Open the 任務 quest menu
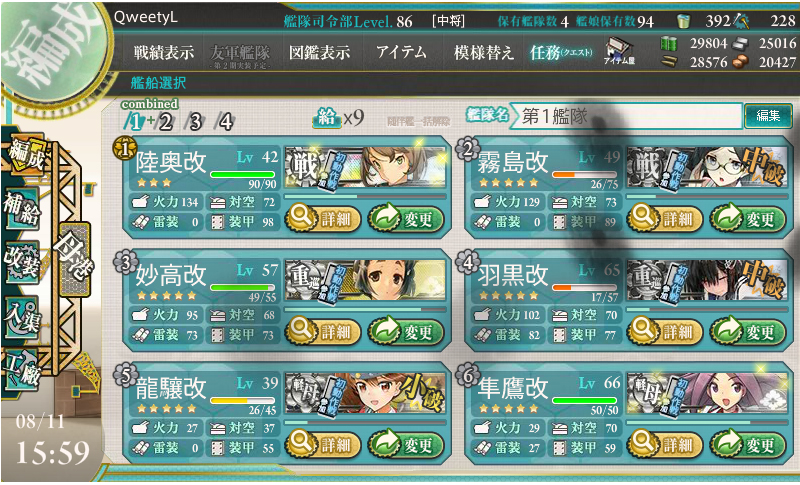 (561, 52)
